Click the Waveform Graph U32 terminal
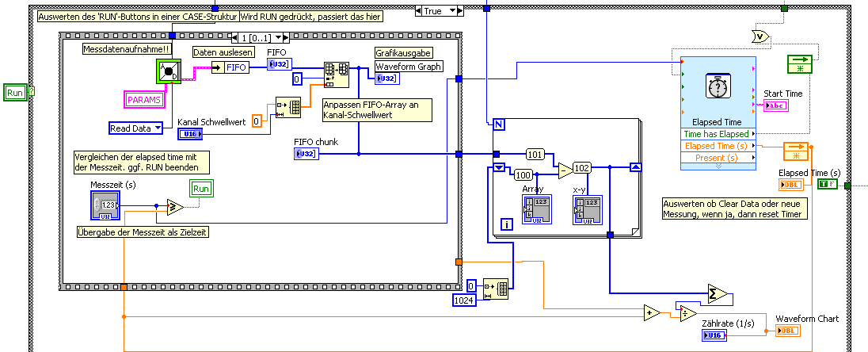This screenshot has height=352, width=868. coord(387,78)
